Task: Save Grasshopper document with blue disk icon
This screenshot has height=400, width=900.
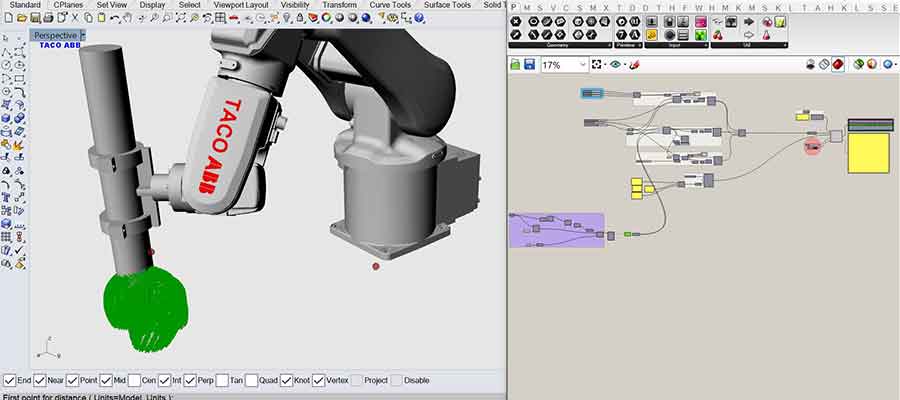Action: [x=529, y=64]
